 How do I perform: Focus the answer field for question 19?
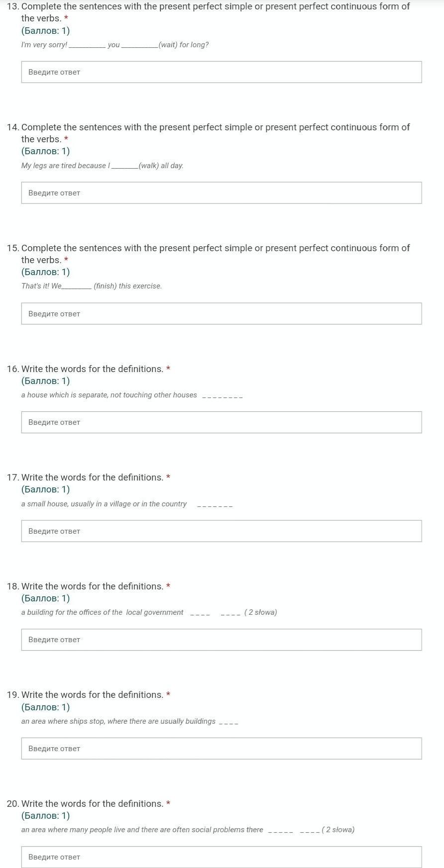pos(222,749)
